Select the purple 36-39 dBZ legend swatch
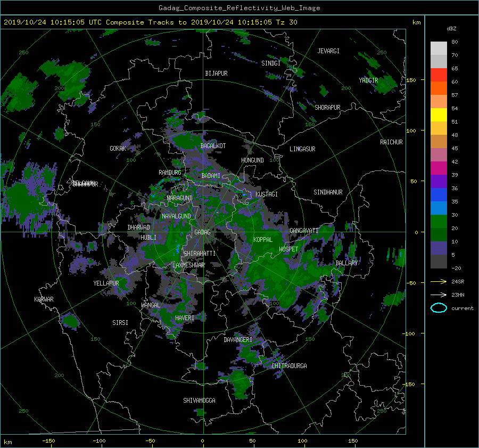479x448 pixels. coord(439,181)
